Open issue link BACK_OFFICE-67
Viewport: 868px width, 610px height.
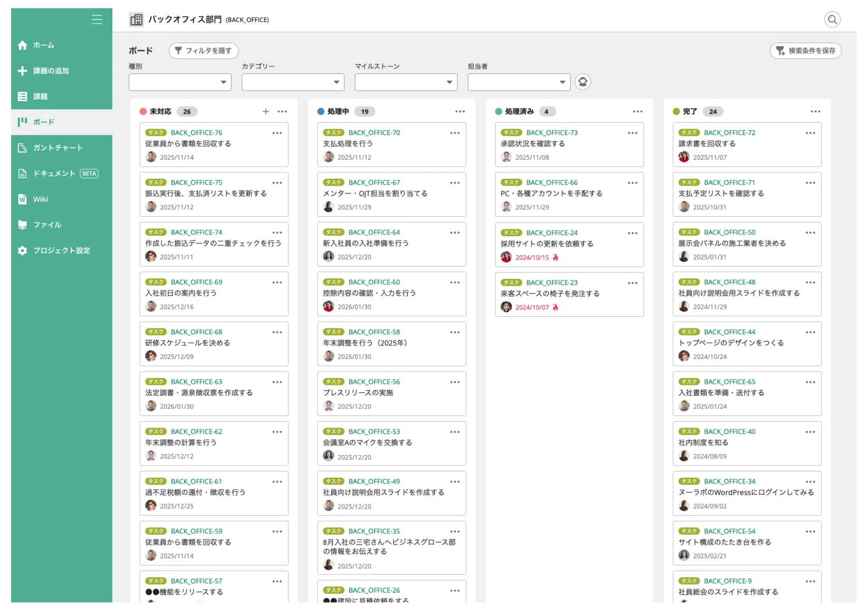pyautogui.click(x=374, y=182)
